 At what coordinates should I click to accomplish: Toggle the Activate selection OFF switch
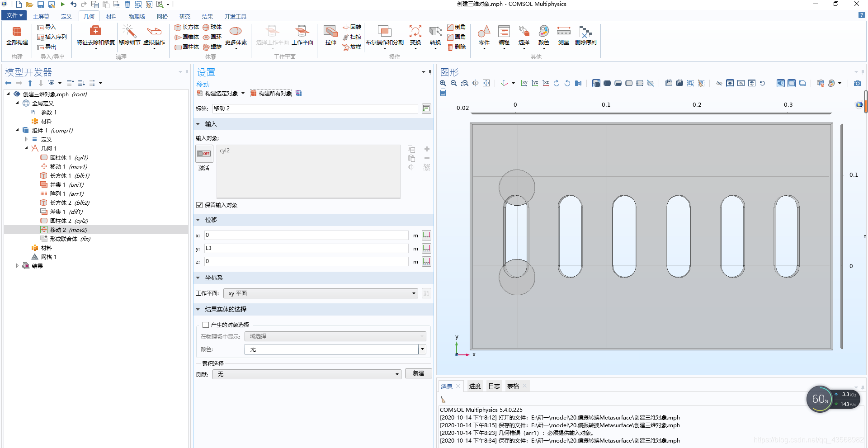click(x=204, y=154)
